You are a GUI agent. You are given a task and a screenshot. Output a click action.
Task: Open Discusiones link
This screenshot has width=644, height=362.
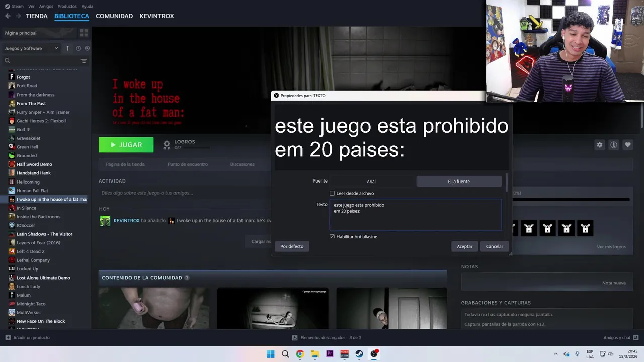(x=242, y=164)
